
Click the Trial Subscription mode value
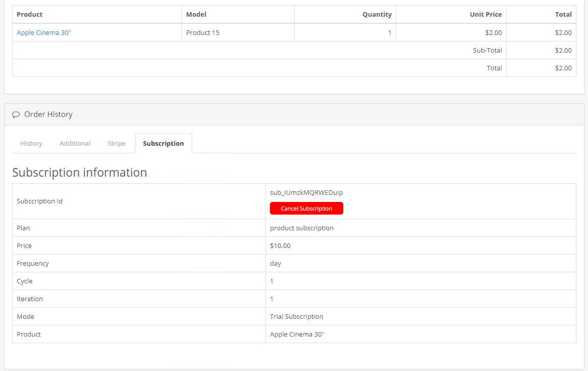[x=297, y=316]
